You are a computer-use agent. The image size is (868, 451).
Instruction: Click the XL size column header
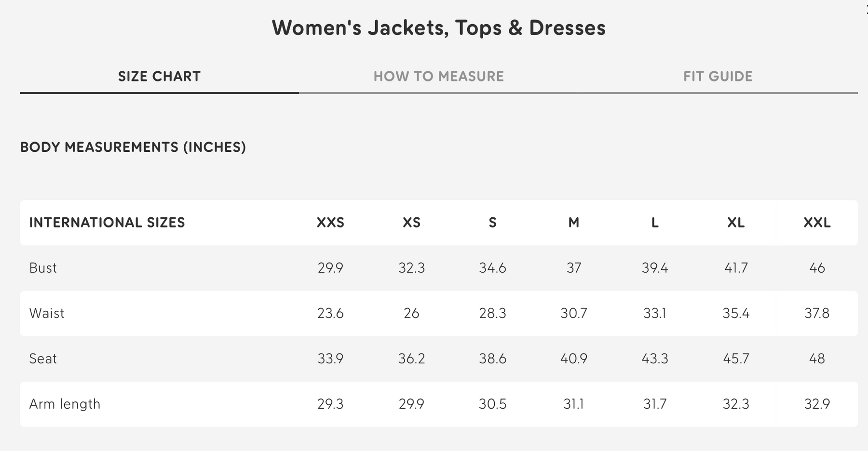click(736, 223)
